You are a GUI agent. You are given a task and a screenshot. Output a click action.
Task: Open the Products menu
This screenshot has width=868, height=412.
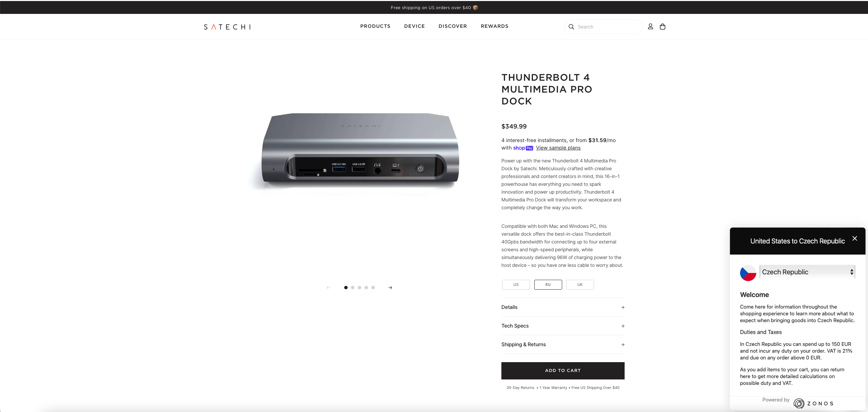tap(375, 26)
